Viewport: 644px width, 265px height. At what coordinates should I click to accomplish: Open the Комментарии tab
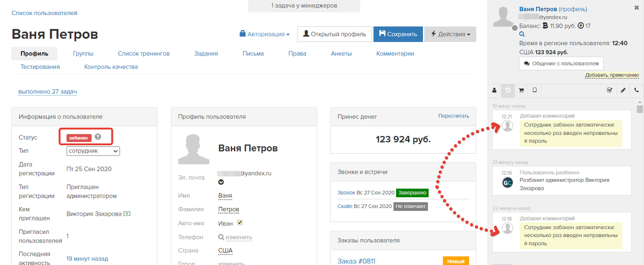coord(395,53)
